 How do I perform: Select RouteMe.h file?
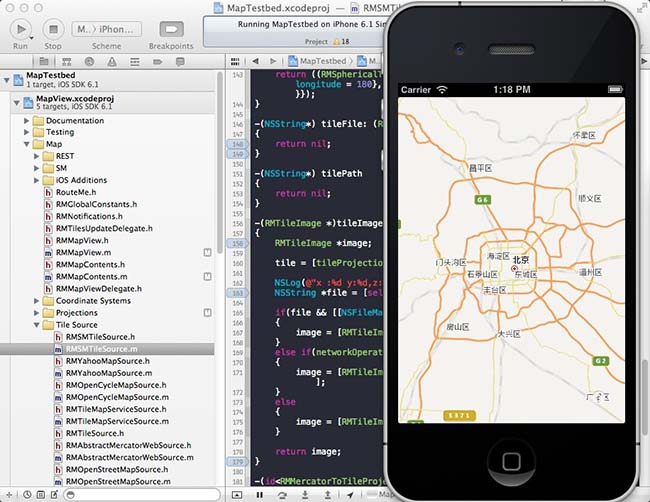click(76, 192)
